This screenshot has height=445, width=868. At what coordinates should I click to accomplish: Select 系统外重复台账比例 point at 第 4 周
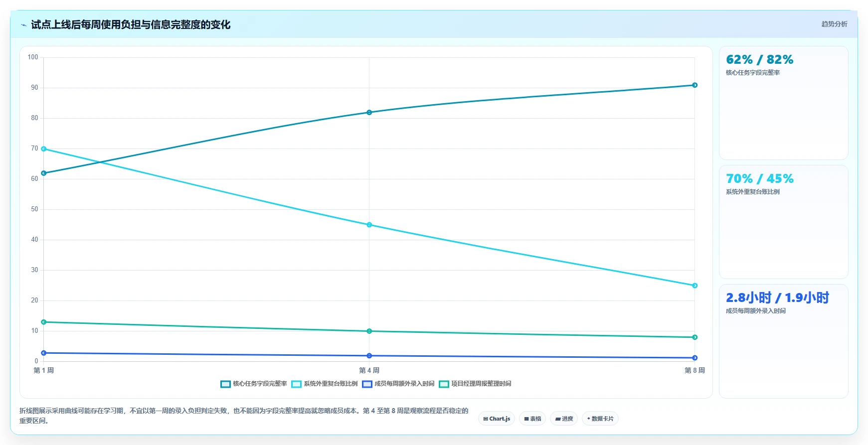(x=369, y=225)
